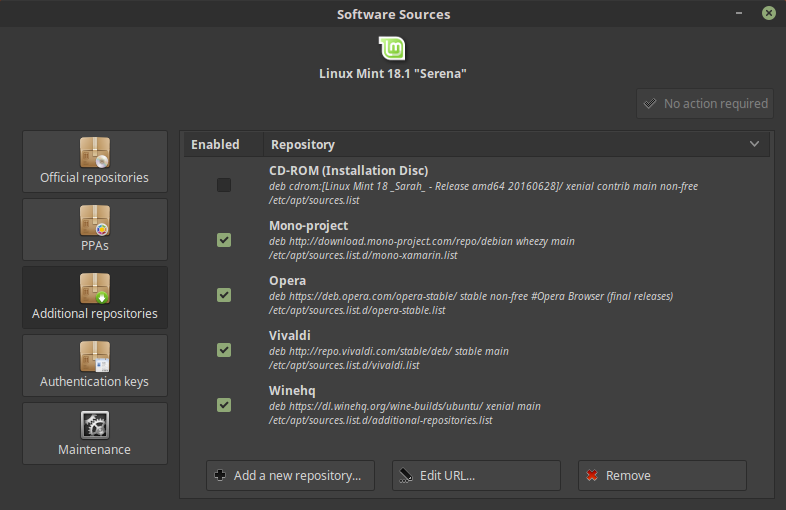Uncheck the Opera repository

tap(224, 295)
